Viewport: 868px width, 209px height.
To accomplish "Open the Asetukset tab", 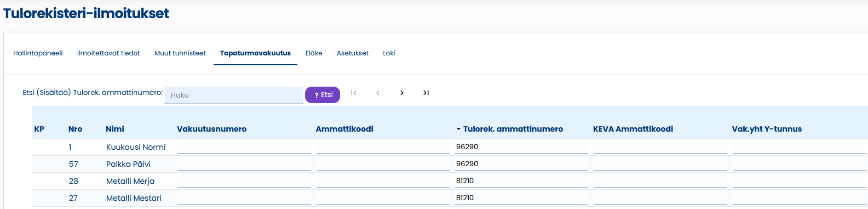I will [x=353, y=53].
